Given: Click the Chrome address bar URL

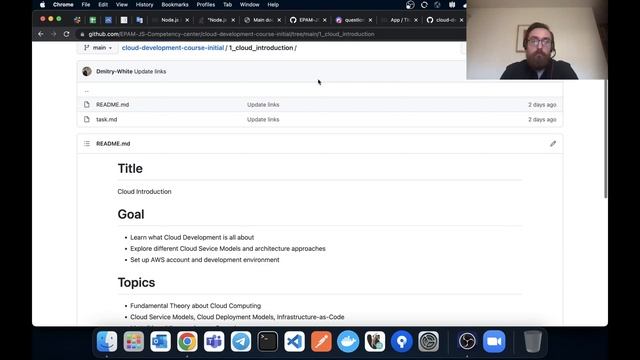Looking at the screenshot, I should 231,34.
